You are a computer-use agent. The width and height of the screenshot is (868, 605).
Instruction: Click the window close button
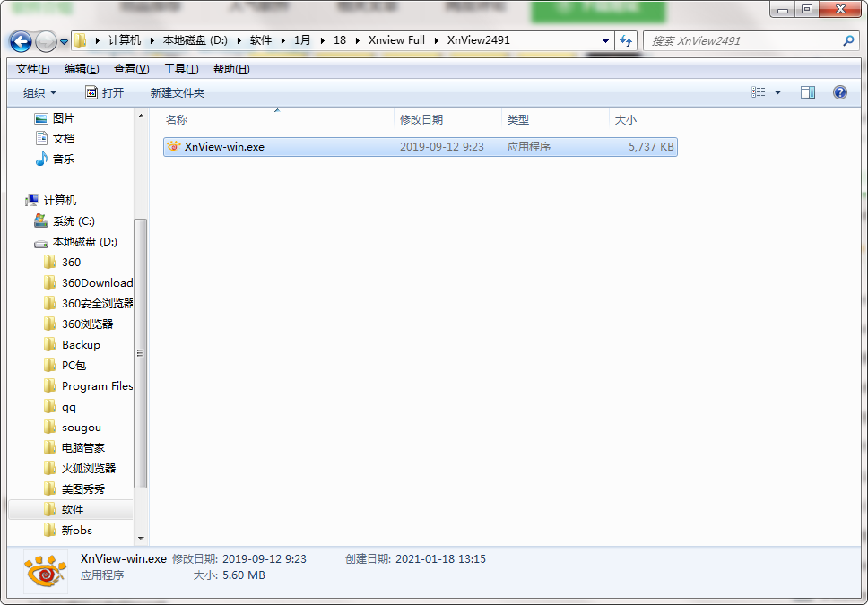coord(840,9)
